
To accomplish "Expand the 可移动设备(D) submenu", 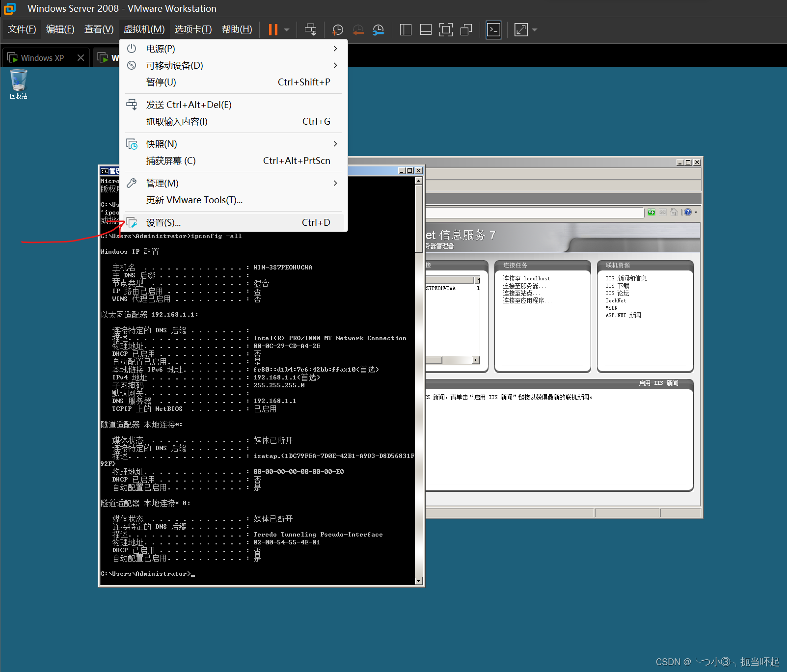I will 234,65.
